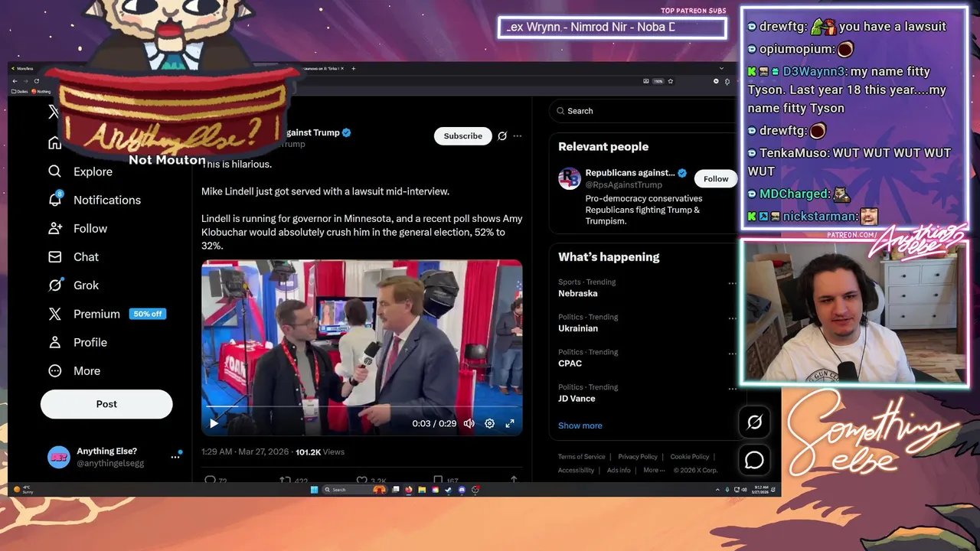Click the 101.2K Views count
The image size is (980, 551).
click(320, 452)
